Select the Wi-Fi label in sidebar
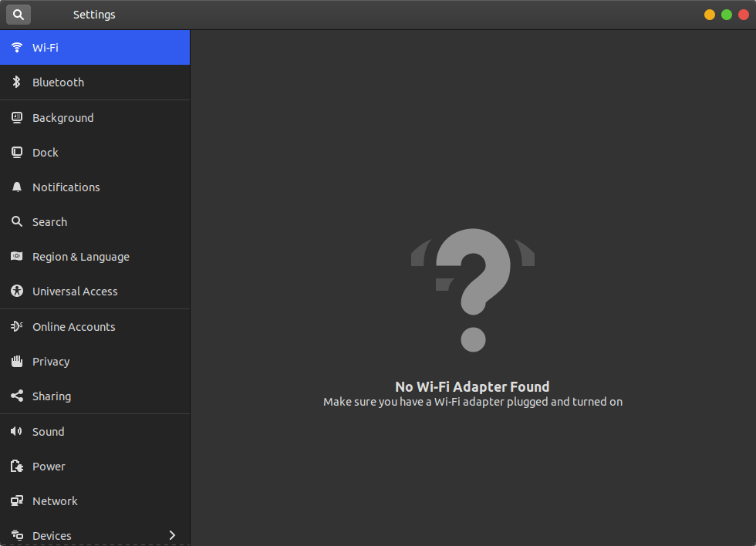Screen dimensions: 756x546 point(46,48)
